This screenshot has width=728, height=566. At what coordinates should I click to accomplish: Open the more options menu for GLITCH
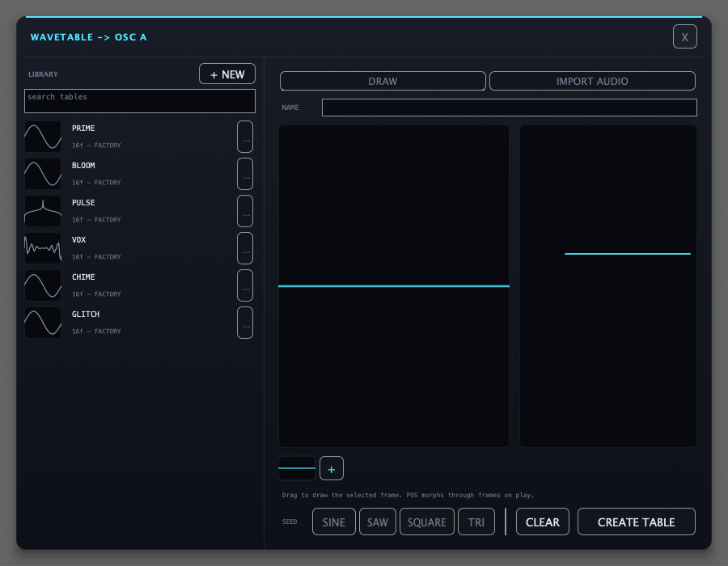(245, 323)
